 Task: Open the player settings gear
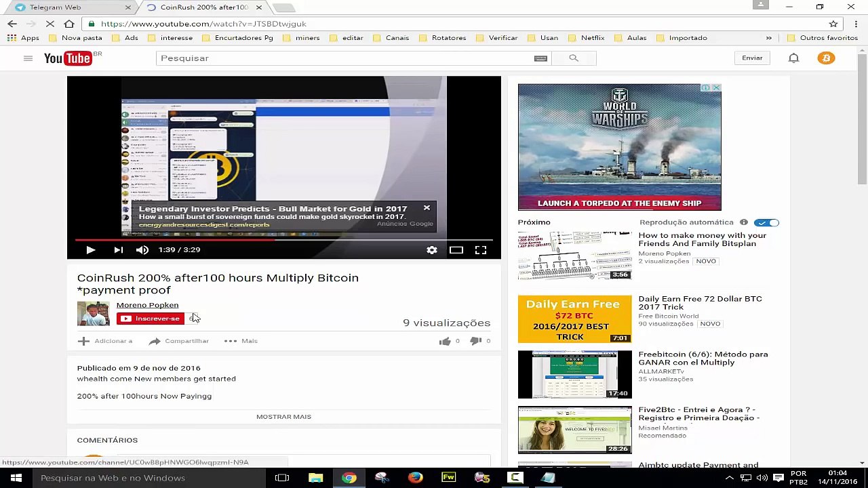(x=432, y=250)
